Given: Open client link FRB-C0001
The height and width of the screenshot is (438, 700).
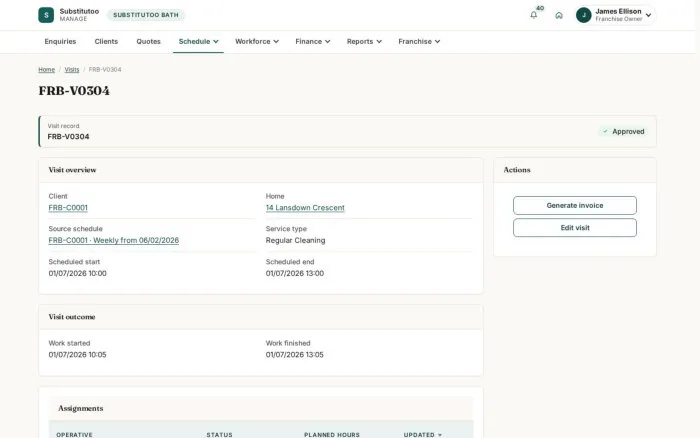Looking at the screenshot, I should [68, 208].
